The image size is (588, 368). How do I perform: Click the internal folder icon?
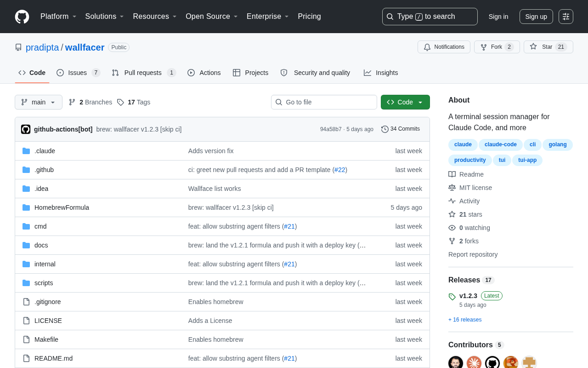pyautogui.click(x=26, y=264)
